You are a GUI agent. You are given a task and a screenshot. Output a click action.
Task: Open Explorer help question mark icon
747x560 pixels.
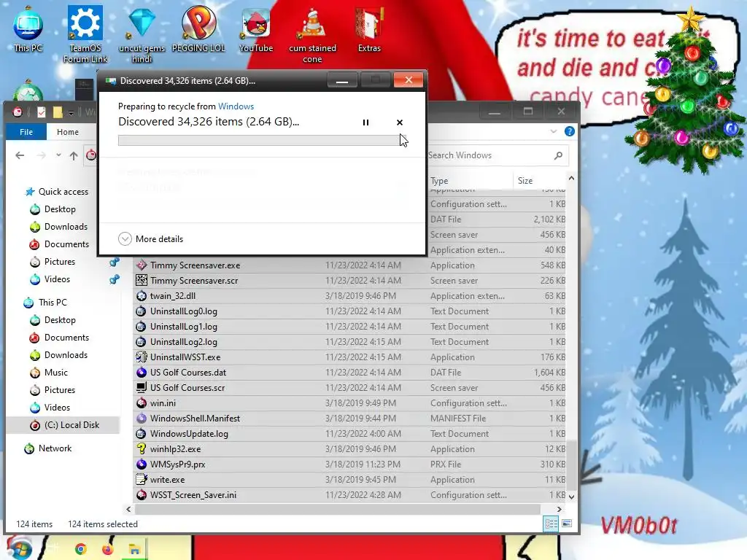tap(569, 131)
